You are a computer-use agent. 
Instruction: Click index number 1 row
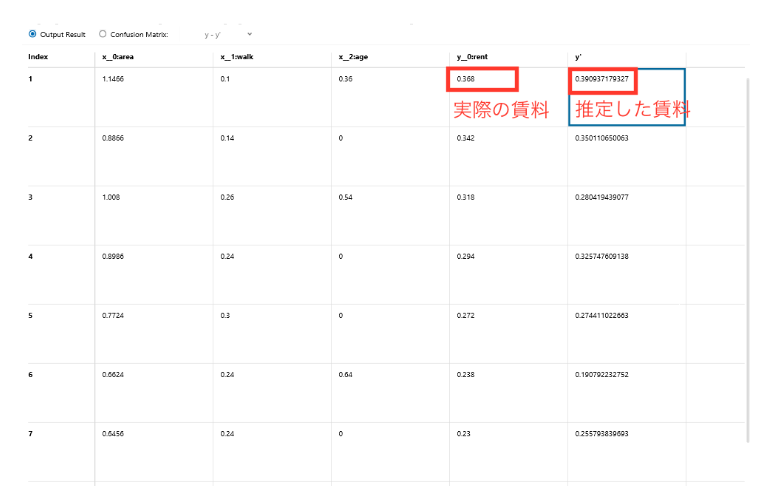click(x=30, y=79)
